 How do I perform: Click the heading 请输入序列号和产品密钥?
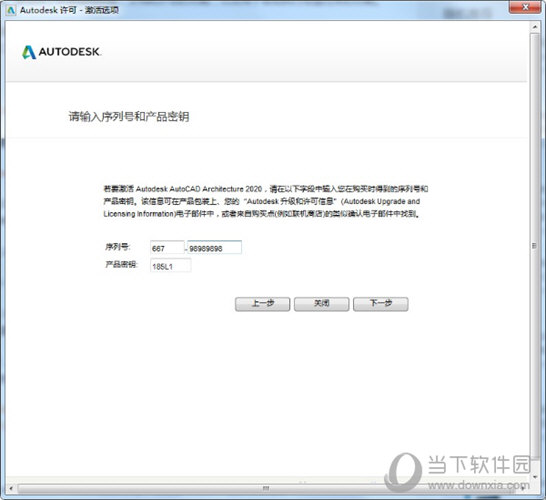click(129, 116)
